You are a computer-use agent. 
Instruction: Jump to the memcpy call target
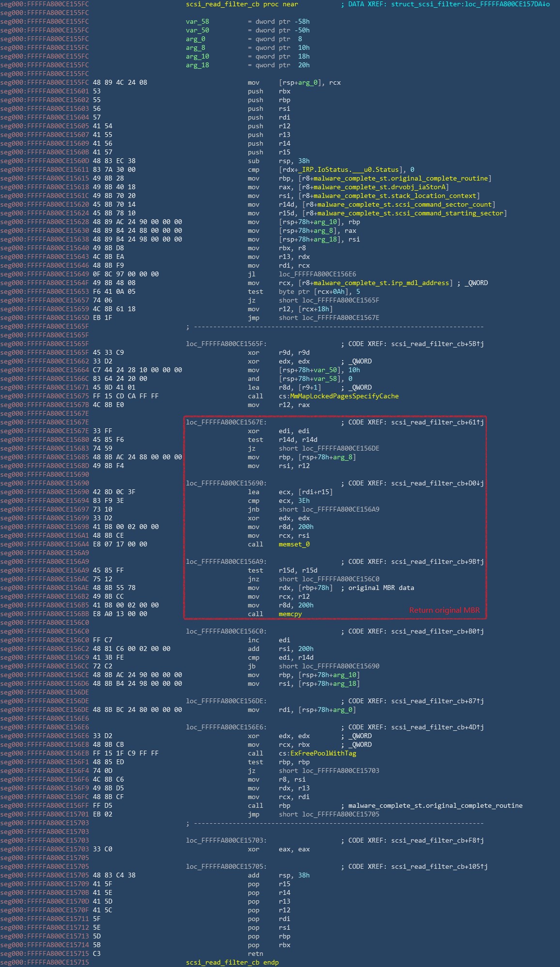[x=290, y=614]
